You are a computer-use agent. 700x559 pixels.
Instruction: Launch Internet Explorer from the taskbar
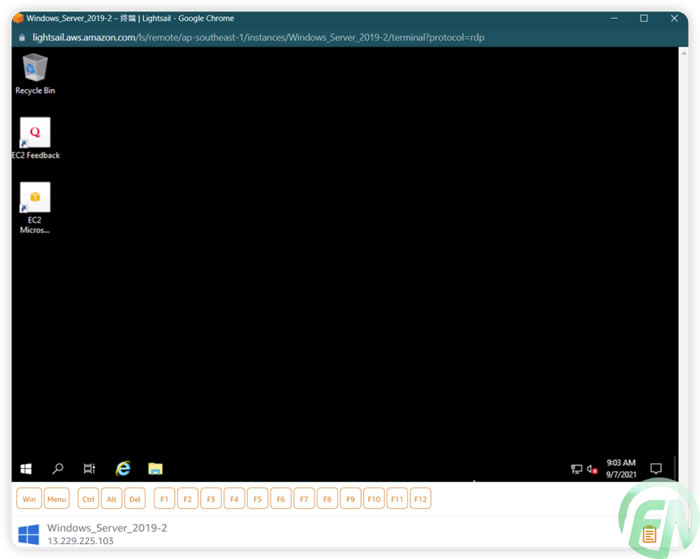click(x=123, y=468)
